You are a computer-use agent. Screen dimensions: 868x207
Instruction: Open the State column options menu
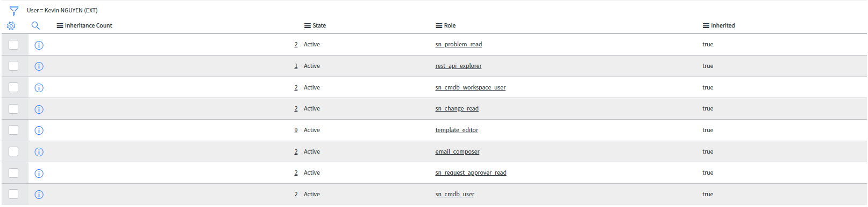pos(308,25)
